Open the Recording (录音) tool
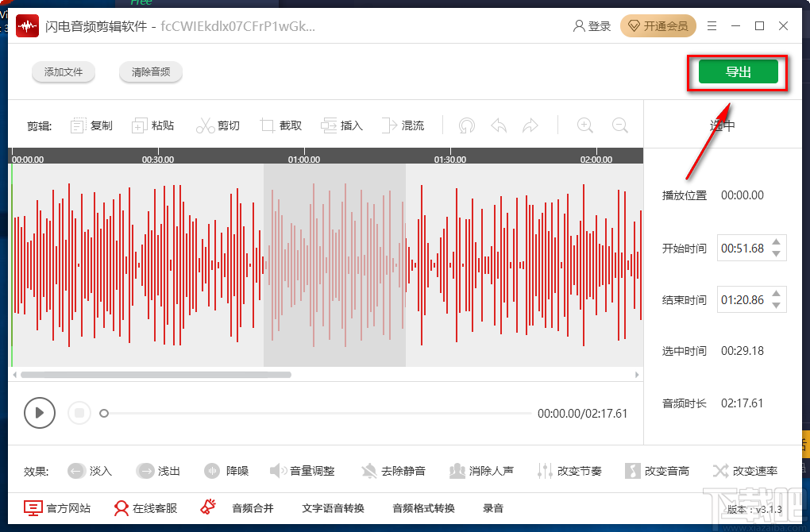The image size is (810, 532). [x=493, y=508]
